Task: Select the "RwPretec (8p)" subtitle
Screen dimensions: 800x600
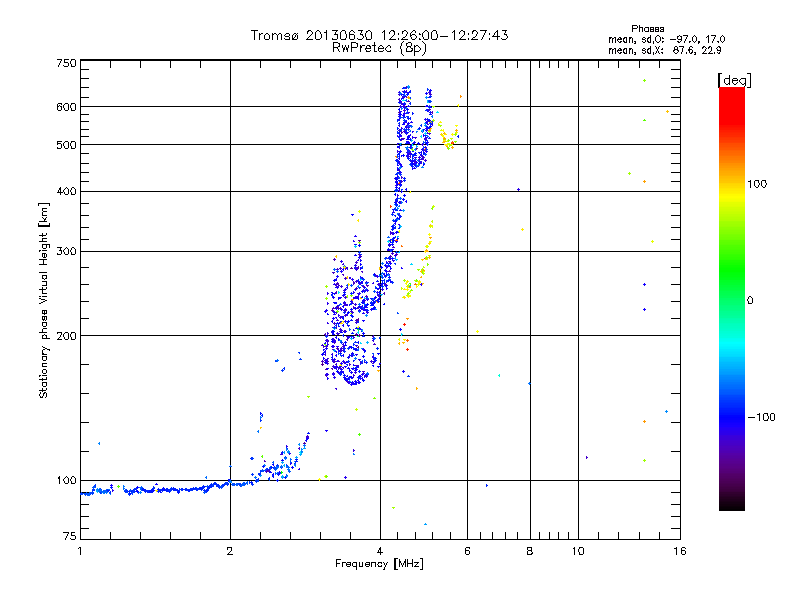Action: tap(379, 48)
